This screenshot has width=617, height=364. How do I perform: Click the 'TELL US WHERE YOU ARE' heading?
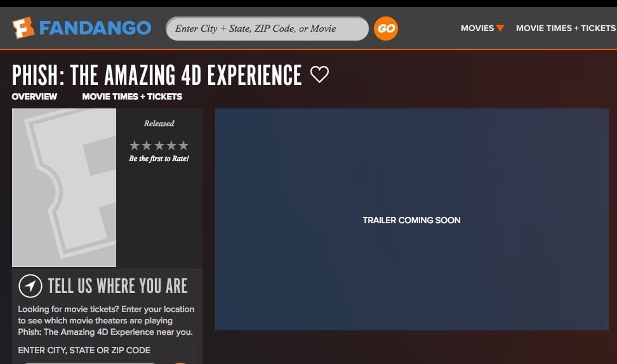[x=117, y=286]
